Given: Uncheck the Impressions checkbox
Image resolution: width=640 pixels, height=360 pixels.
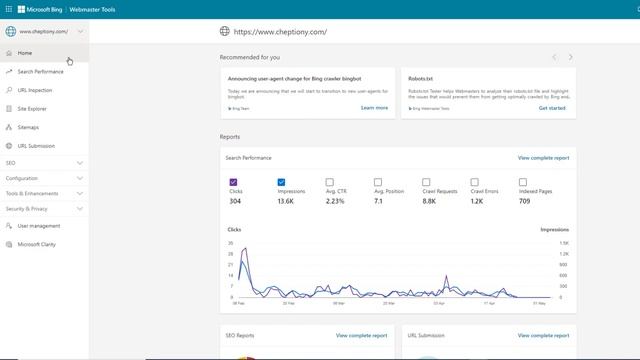Looking at the screenshot, I should click(x=281, y=182).
